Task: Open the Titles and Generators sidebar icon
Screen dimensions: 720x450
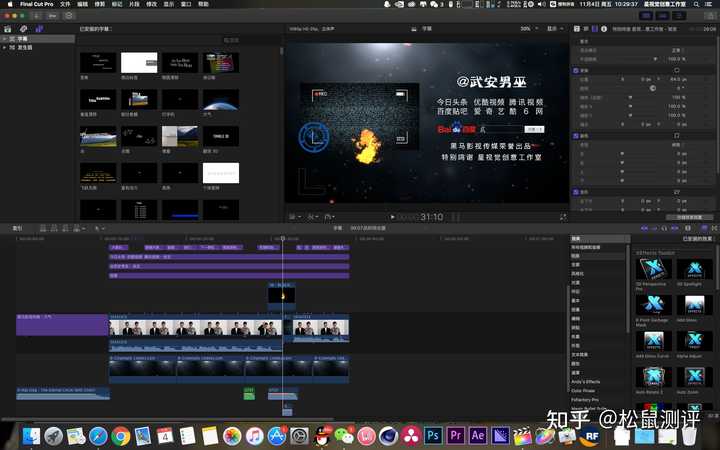Action: tap(37, 29)
